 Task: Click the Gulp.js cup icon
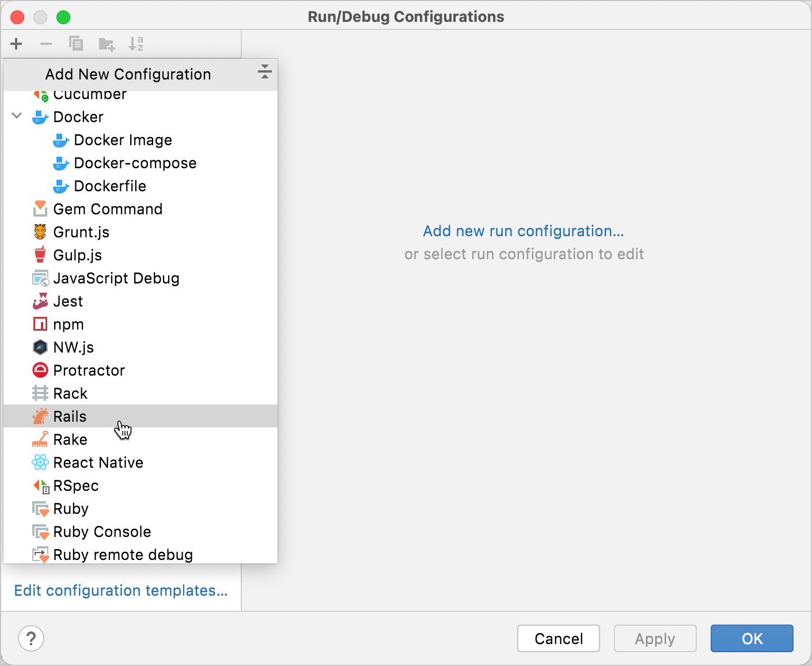pyautogui.click(x=40, y=255)
